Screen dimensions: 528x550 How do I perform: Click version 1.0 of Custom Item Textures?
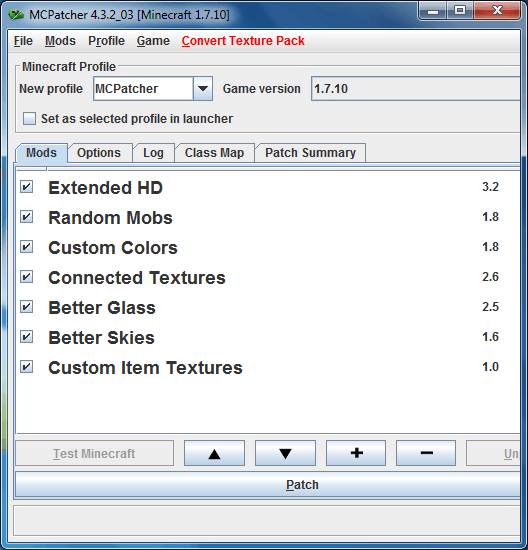point(490,367)
